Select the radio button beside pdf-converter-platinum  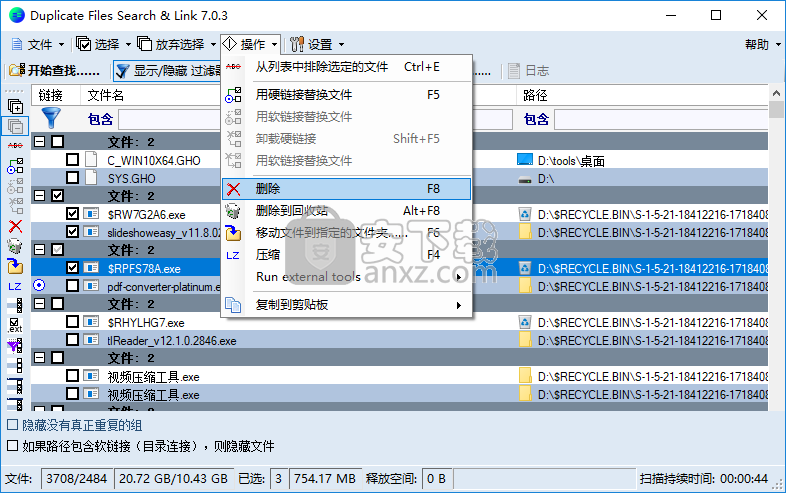click(x=40, y=286)
